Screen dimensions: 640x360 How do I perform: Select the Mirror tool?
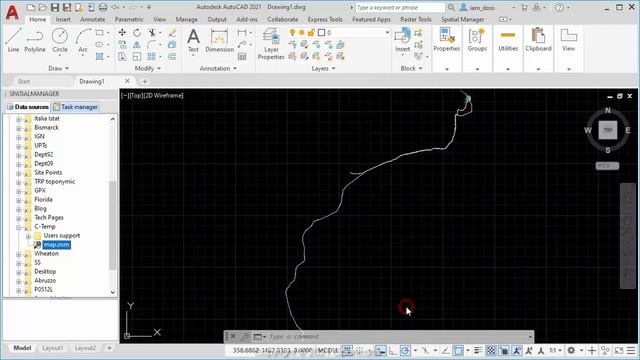pos(137,44)
